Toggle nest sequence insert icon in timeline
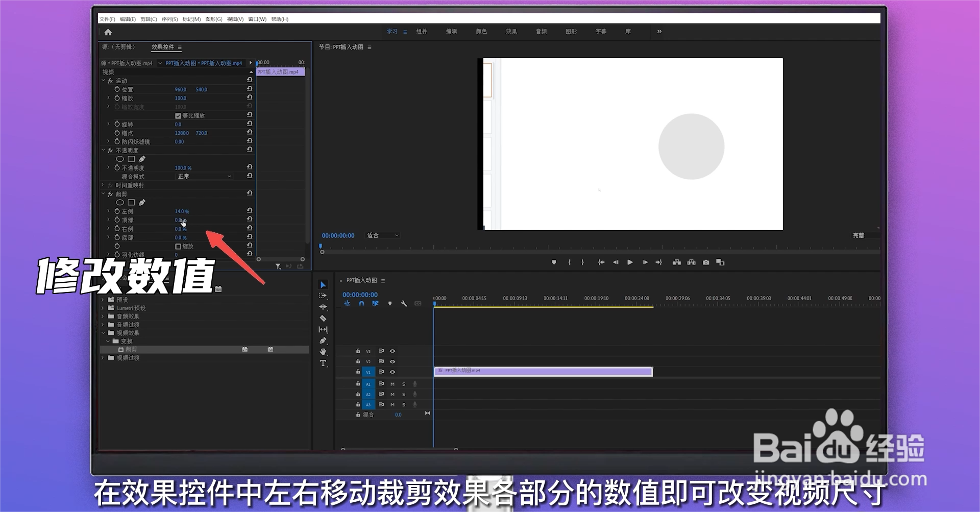The width and height of the screenshot is (980, 512). [x=347, y=304]
